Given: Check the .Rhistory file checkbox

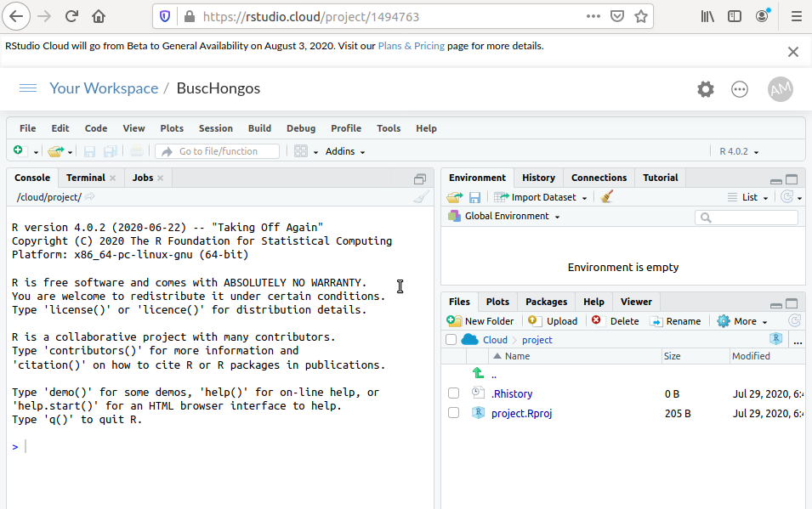Looking at the screenshot, I should click(x=454, y=393).
